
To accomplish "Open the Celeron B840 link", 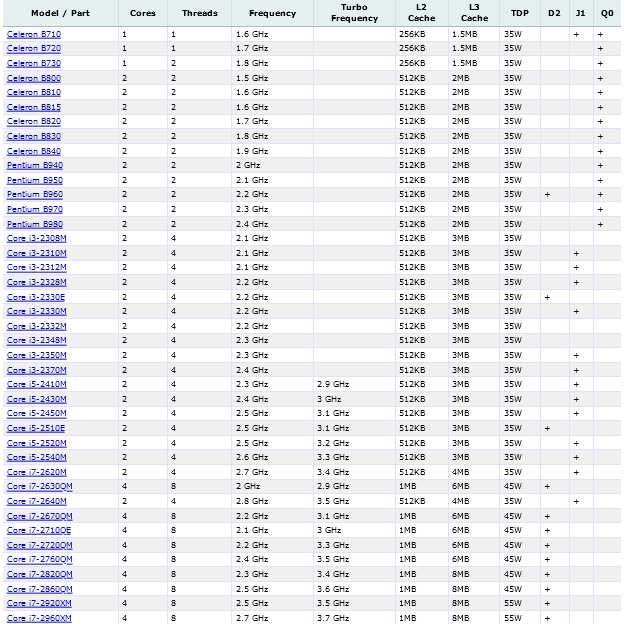I will 34,151.
